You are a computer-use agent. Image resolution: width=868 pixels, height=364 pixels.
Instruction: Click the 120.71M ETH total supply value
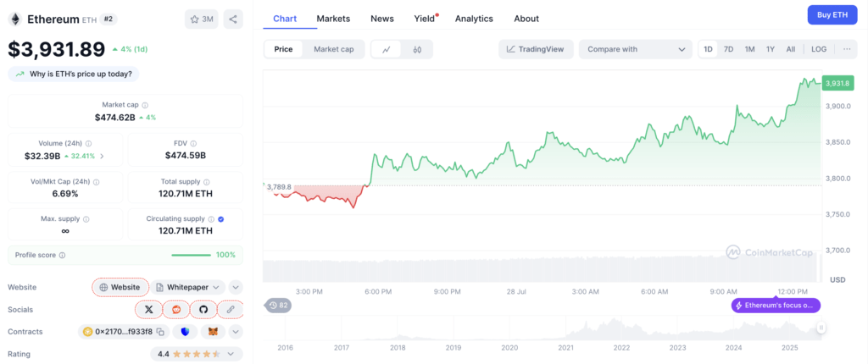186,194
